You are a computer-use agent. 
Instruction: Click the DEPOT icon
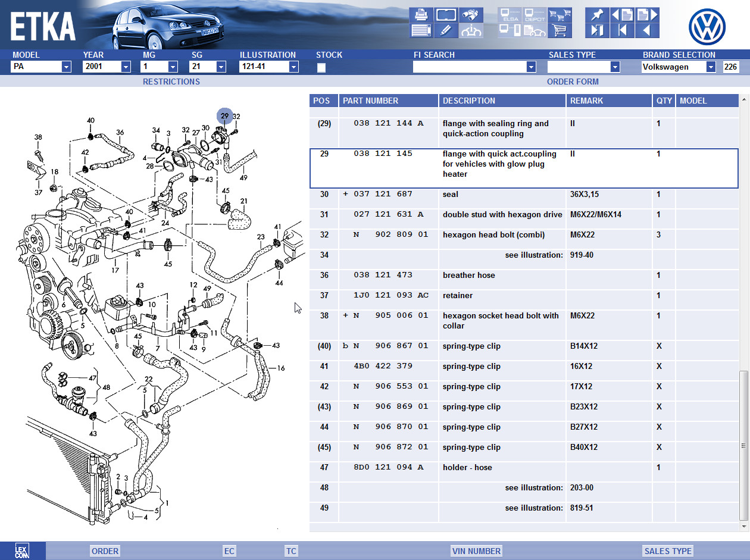pyautogui.click(x=535, y=15)
